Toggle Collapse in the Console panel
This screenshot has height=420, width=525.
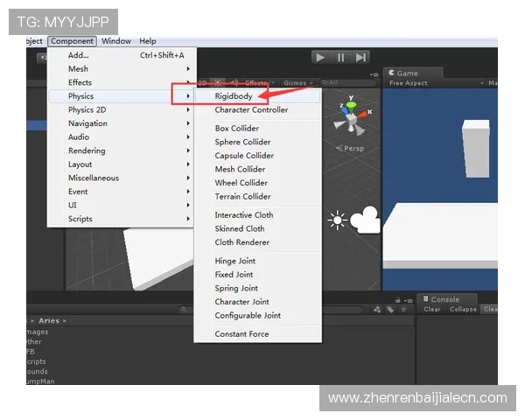point(463,309)
